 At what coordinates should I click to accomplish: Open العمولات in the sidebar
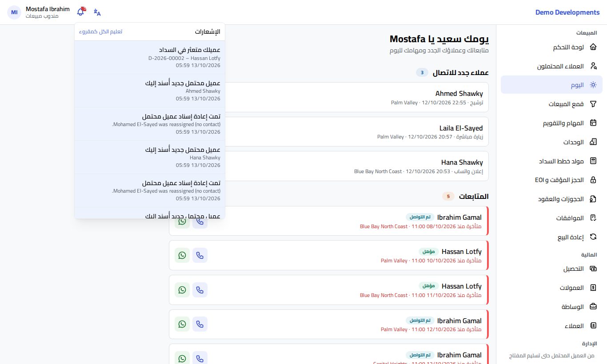551,288
